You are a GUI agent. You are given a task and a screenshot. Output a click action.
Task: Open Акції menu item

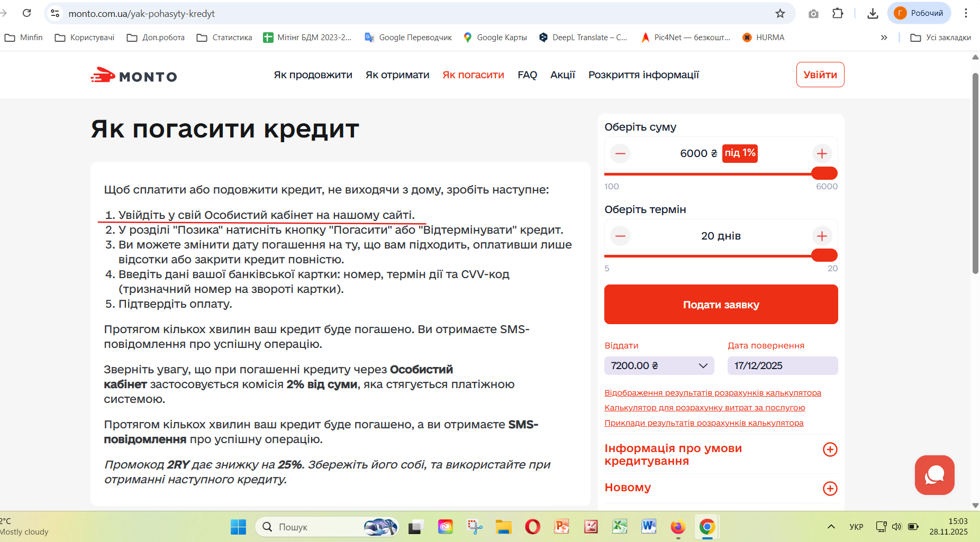[562, 75]
